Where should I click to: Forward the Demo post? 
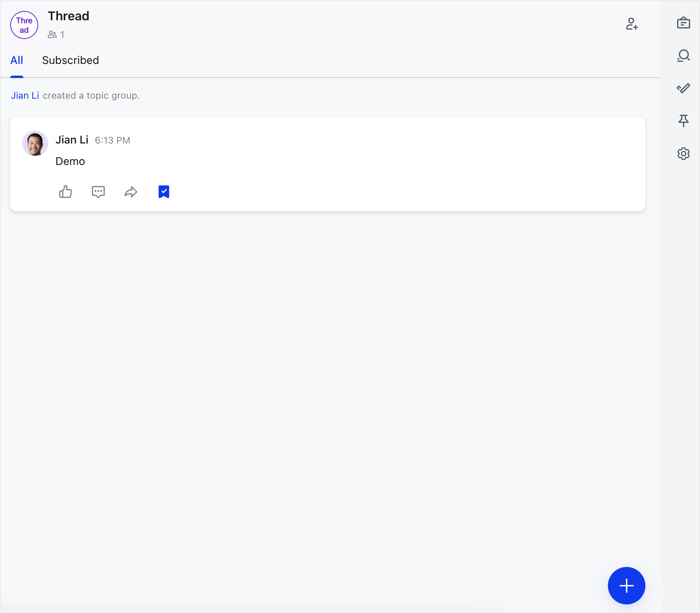coord(131,192)
